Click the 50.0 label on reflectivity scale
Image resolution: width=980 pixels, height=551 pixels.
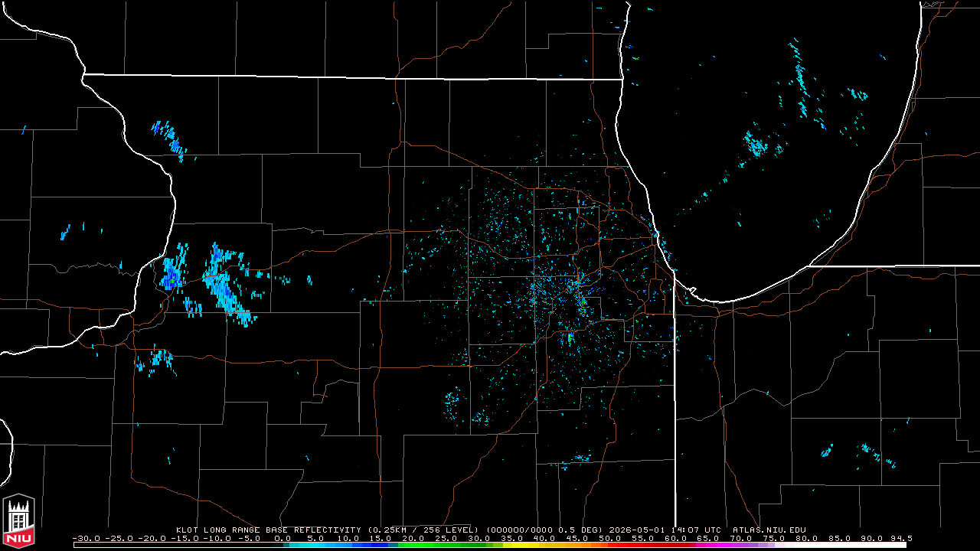609,538
